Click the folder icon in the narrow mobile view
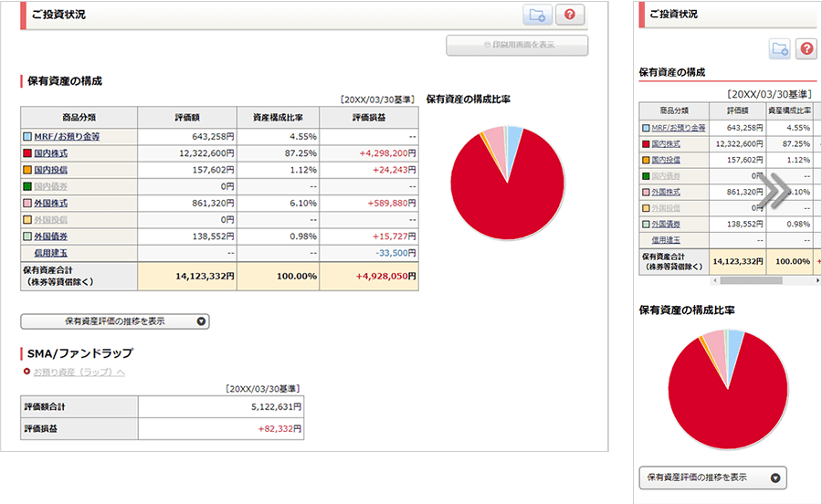This screenshot has height=504, width=822. pyautogui.click(x=780, y=49)
